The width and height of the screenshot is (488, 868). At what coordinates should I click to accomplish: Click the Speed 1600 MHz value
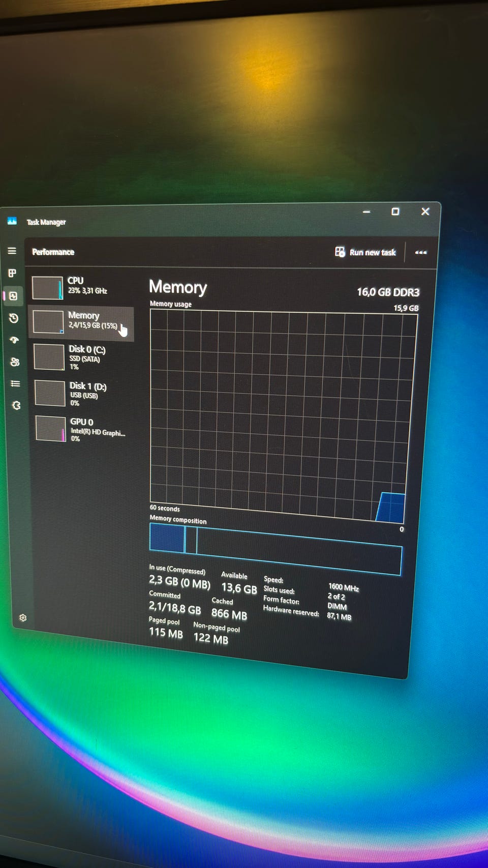tap(344, 587)
